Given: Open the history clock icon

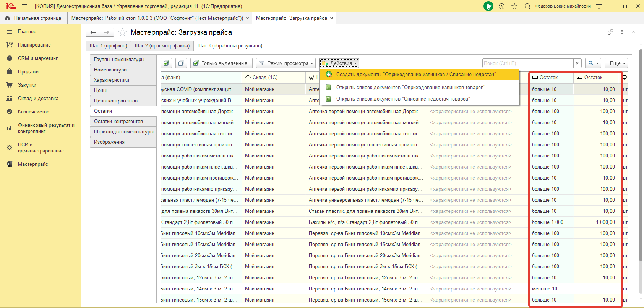Looking at the screenshot, I should coord(501,6).
